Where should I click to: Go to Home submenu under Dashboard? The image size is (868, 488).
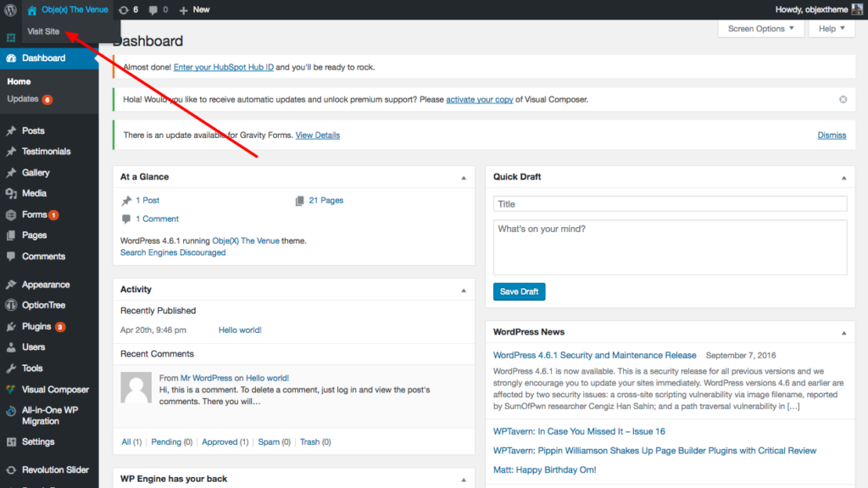[x=19, y=81]
